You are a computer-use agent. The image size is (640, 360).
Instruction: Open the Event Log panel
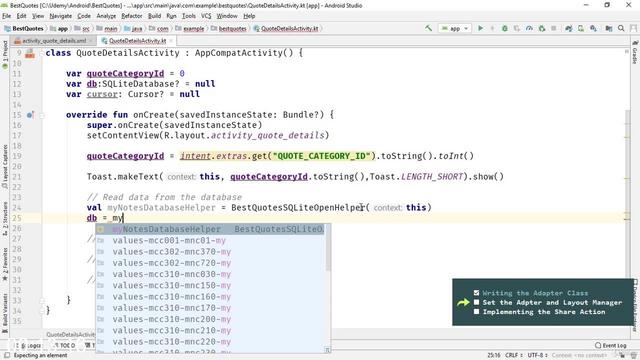(x=611, y=345)
